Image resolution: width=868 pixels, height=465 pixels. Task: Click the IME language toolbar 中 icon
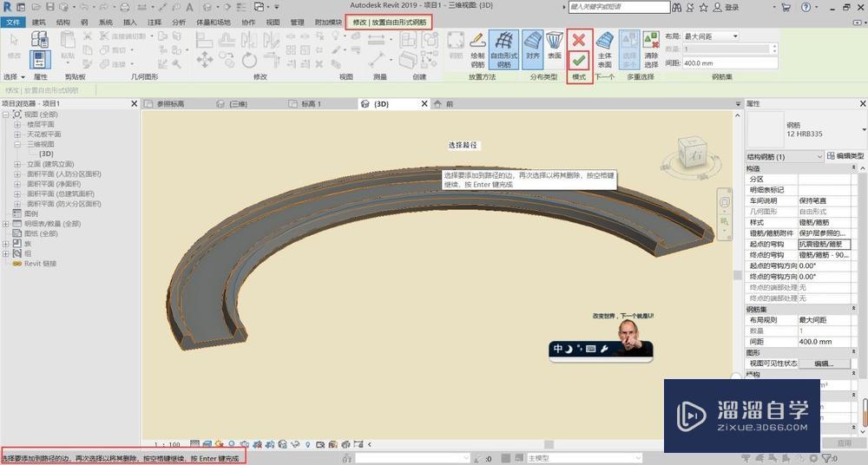click(x=558, y=348)
